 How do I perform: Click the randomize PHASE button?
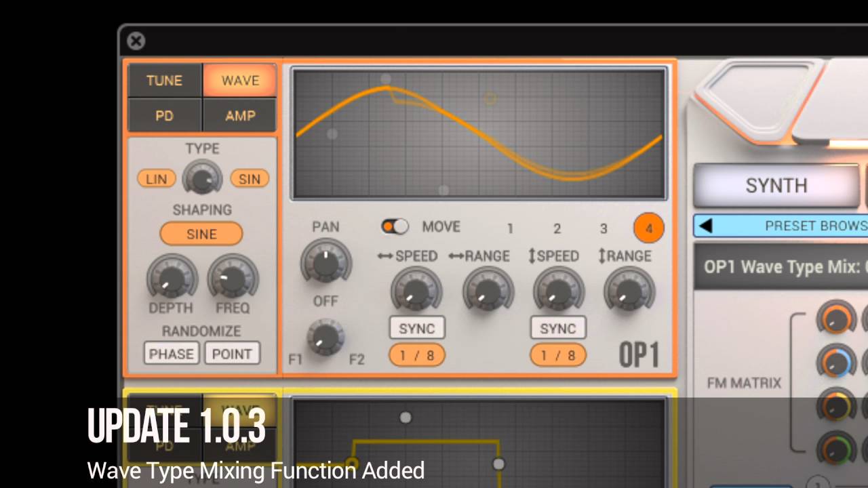click(x=172, y=354)
